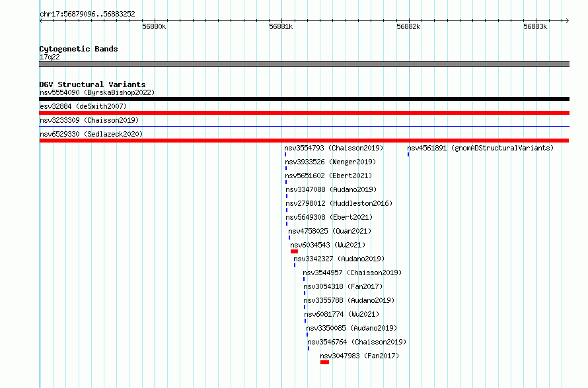Image resolution: width=588 pixels, height=388 pixels.
Task: Open nsv5649308 (Ebert2021) variant label
Action: click(329, 217)
